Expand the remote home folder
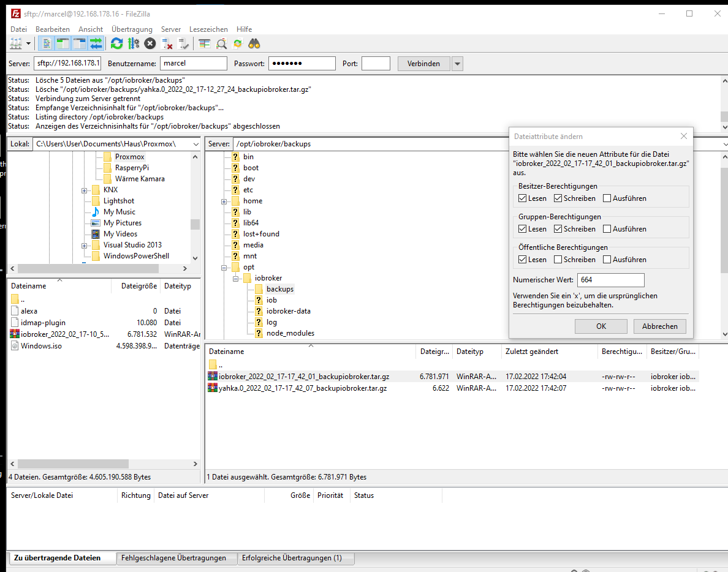728x572 pixels. 224,201
